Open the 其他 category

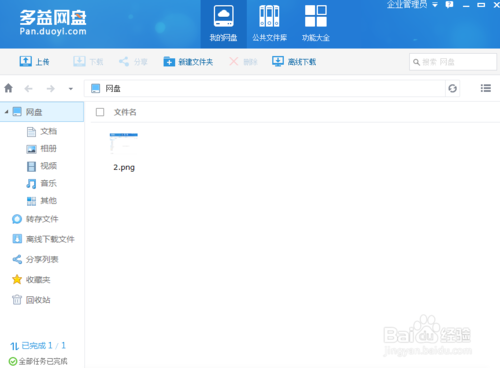(x=42, y=201)
